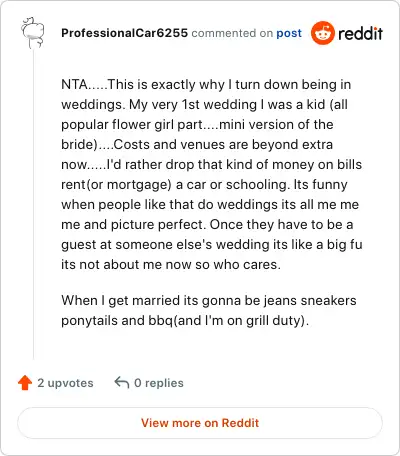Click the word "NTA" starting the comment
The height and width of the screenshot is (456, 400).
click(x=74, y=84)
